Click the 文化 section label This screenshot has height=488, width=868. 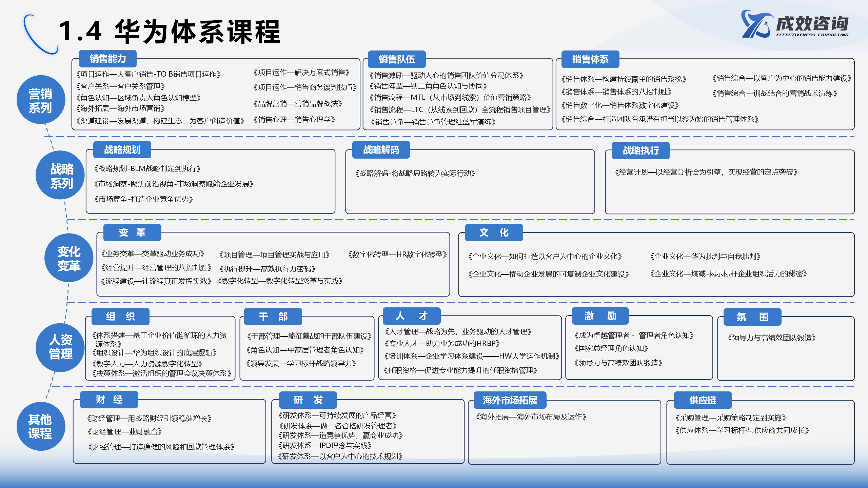click(494, 232)
